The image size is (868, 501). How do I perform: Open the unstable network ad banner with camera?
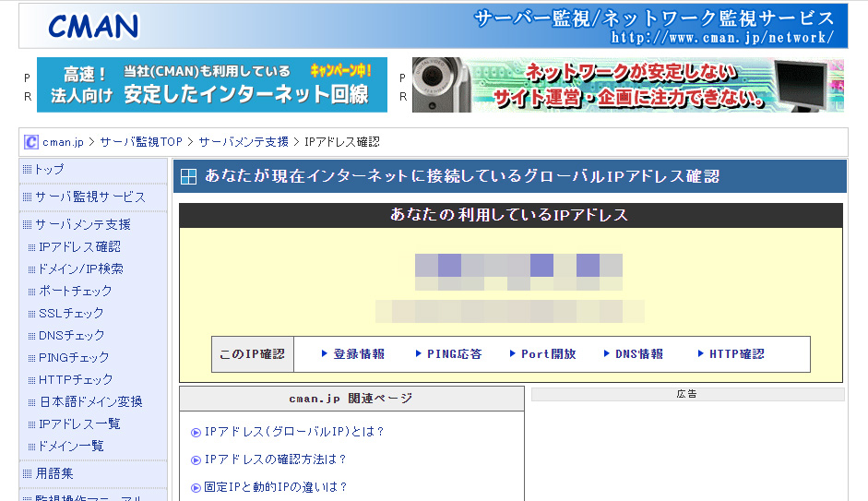point(628,85)
